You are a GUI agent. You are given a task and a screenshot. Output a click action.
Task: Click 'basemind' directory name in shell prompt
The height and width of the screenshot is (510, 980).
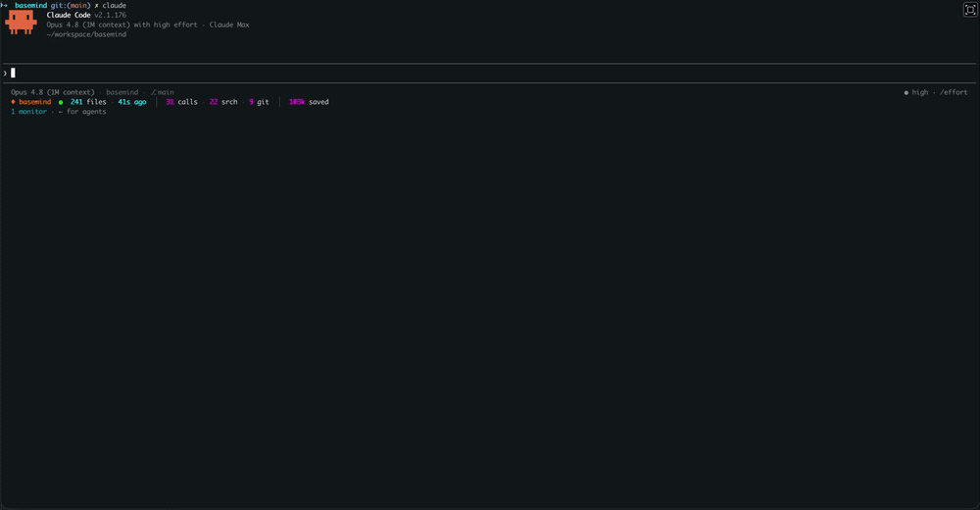tap(30, 6)
